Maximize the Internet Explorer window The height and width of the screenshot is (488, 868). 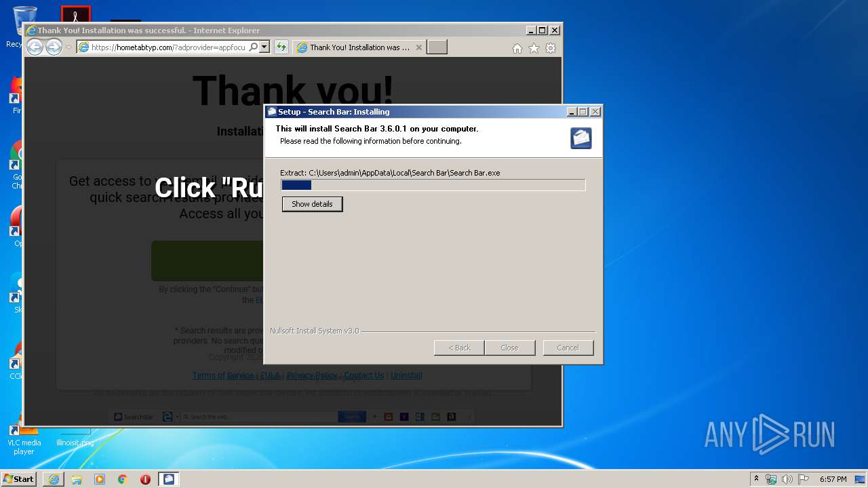tap(542, 30)
